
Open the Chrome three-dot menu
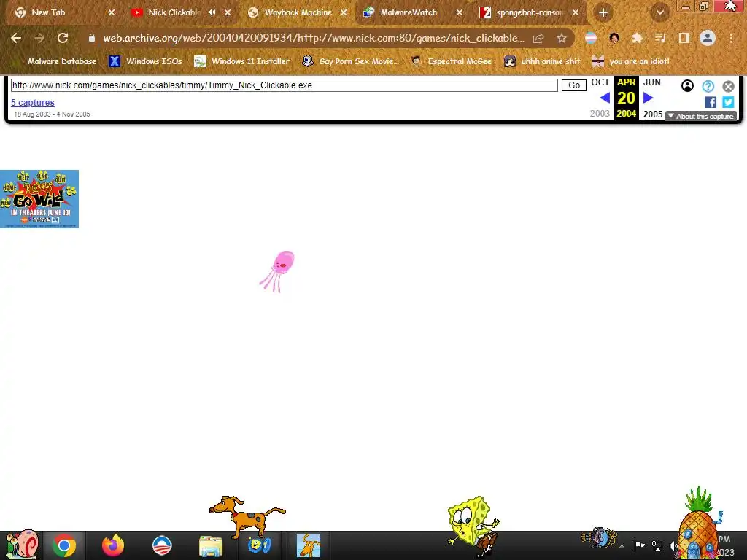[x=731, y=38]
